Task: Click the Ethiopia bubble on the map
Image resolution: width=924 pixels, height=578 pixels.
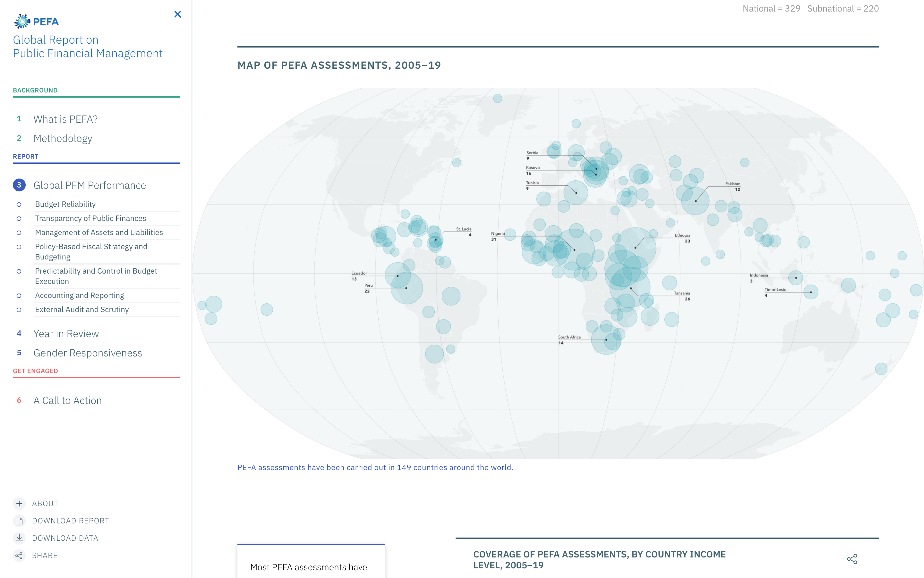Action: (x=635, y=248)
